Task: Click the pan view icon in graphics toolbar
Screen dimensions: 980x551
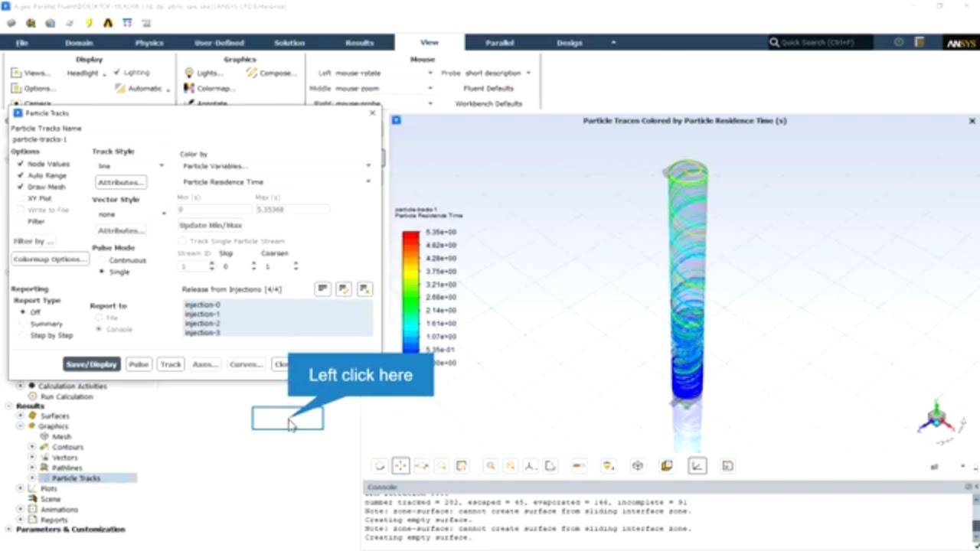Action: [x=421, y=465]
